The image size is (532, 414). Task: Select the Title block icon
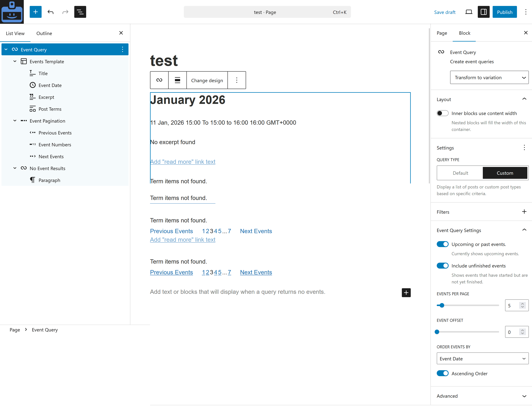(32, 73)
